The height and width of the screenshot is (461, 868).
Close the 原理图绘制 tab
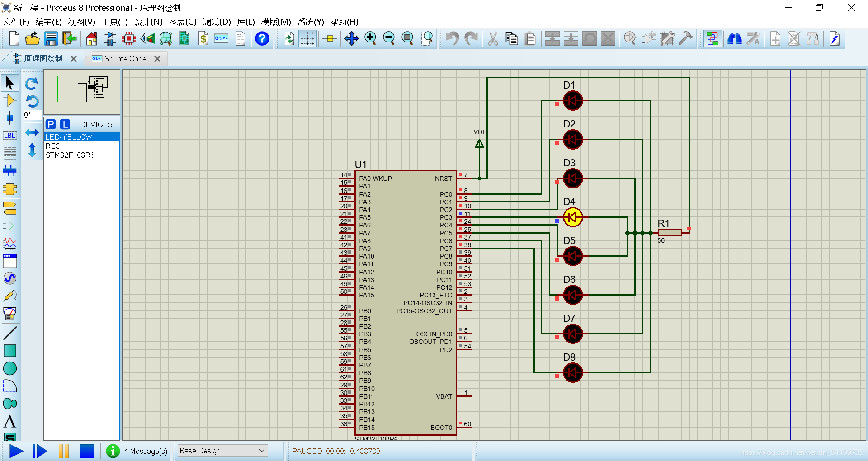[x=74, y=59]
